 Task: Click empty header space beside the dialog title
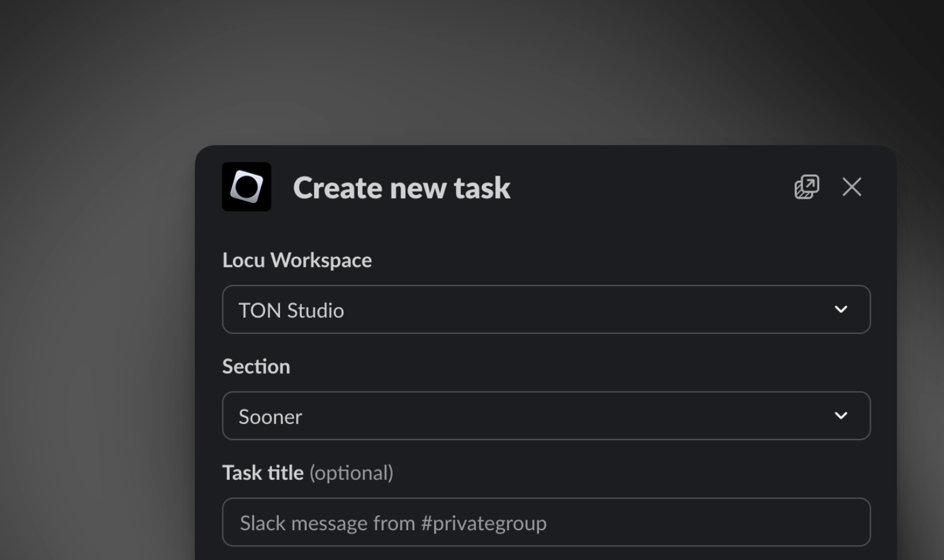click(x=646, y=187)
